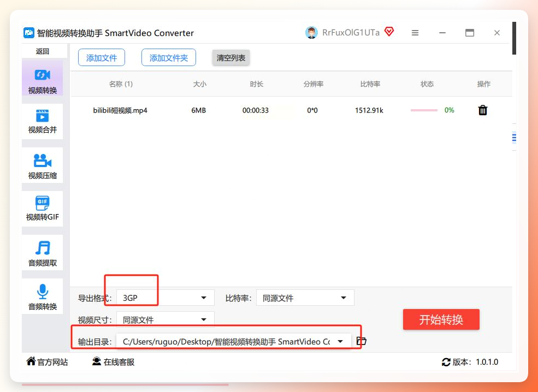Open the hamburger menu in title bar

[x=415, y=33]
